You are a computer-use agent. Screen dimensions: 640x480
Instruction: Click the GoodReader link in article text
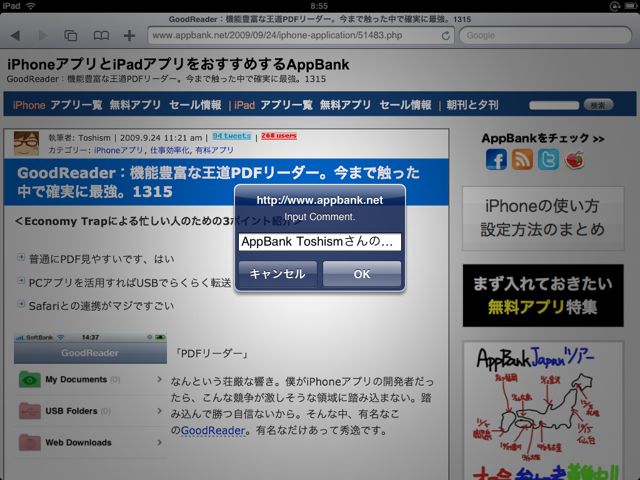point(213,430)
